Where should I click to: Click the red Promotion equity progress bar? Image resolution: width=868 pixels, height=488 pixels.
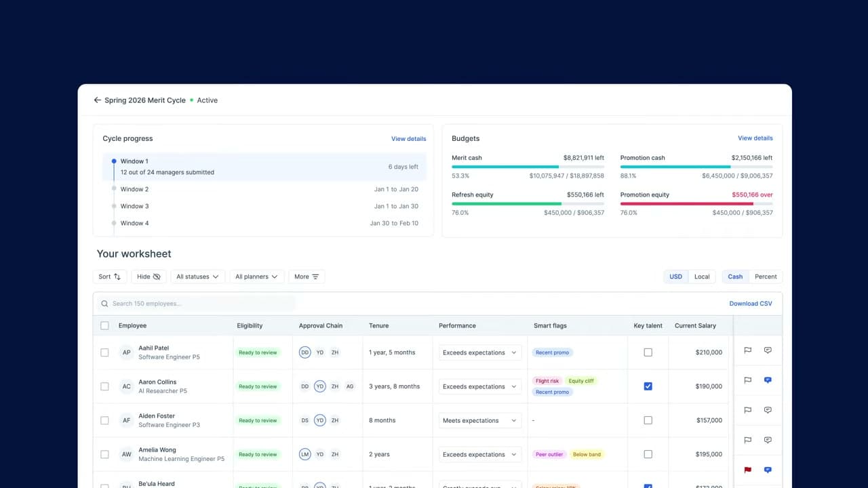coord(696,203)
